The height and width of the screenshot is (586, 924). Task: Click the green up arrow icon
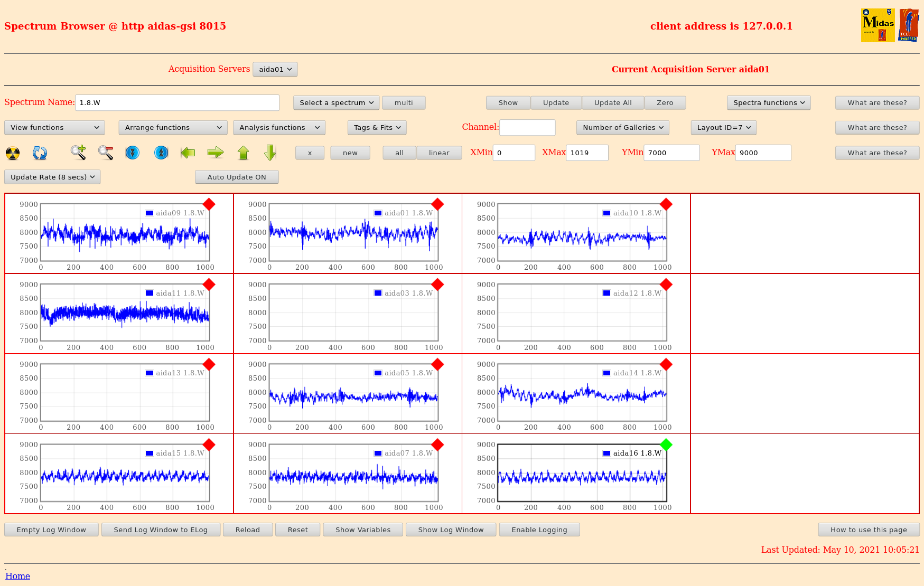click(x=243, y=153)
